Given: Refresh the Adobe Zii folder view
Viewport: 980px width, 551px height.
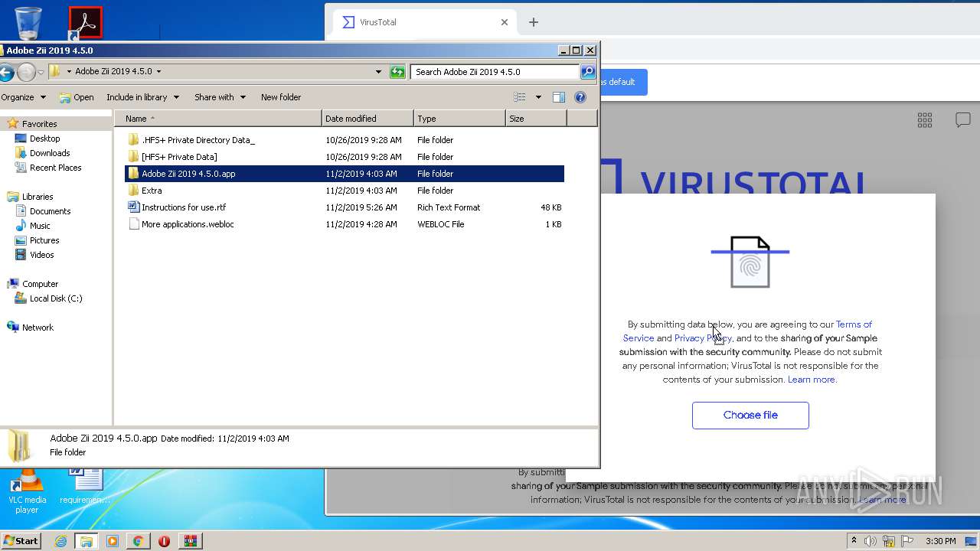Looking at the screenshot, I should click(397, 72).
